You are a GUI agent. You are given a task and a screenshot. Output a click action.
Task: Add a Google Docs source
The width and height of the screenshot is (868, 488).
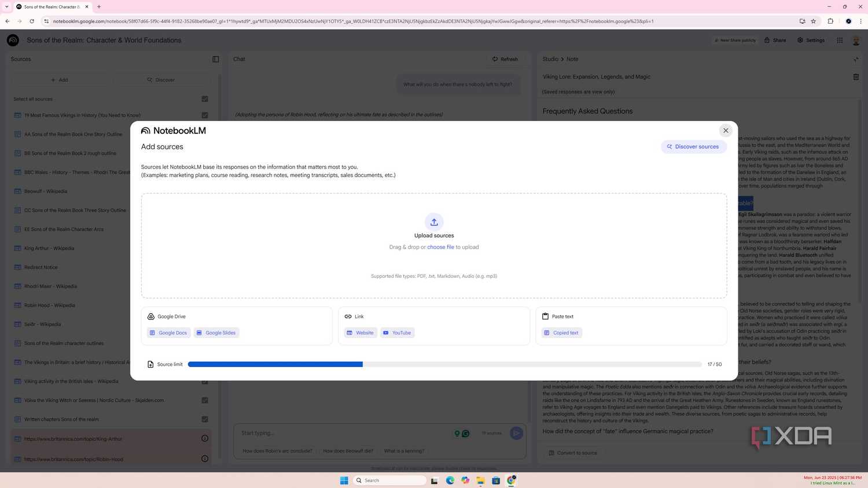tap(168, 333)
